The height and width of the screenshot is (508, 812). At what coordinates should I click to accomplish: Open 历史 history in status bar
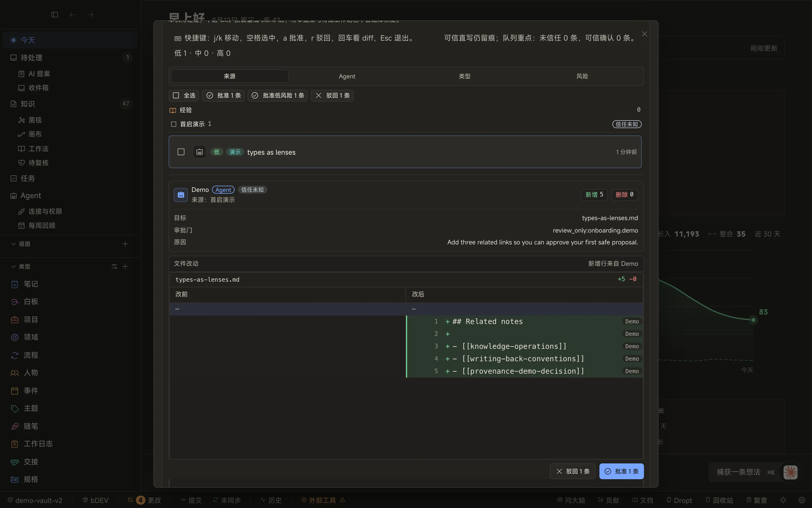click(271, 500)
